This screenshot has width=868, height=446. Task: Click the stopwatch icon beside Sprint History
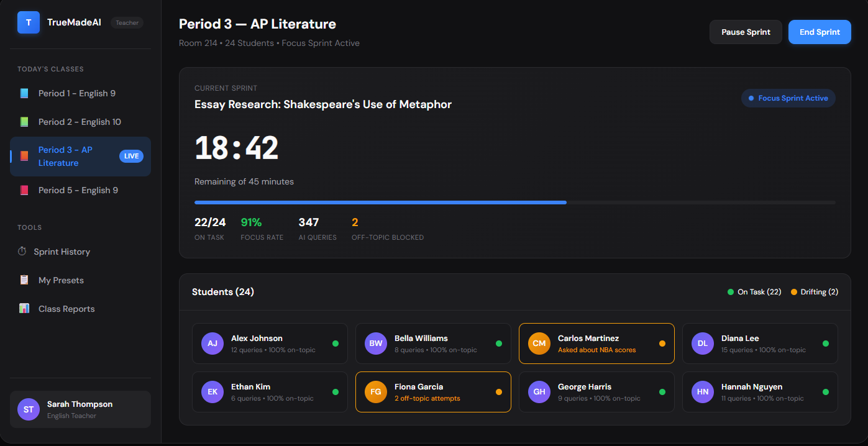(x=22, y=252)
